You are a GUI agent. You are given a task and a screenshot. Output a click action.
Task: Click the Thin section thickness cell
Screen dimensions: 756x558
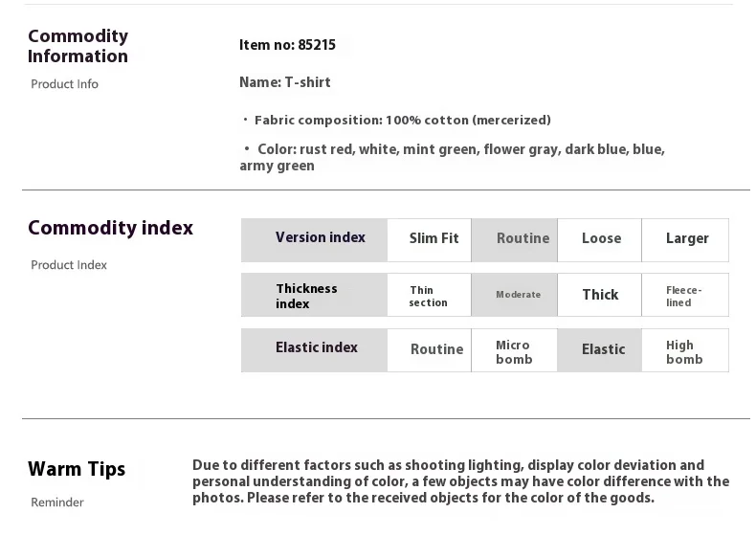click(x=430, y=296)
